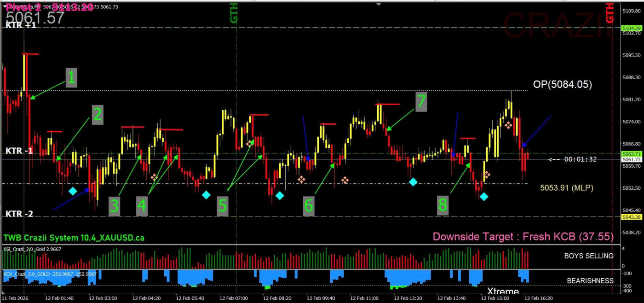Select the green number 4 label

142,205
